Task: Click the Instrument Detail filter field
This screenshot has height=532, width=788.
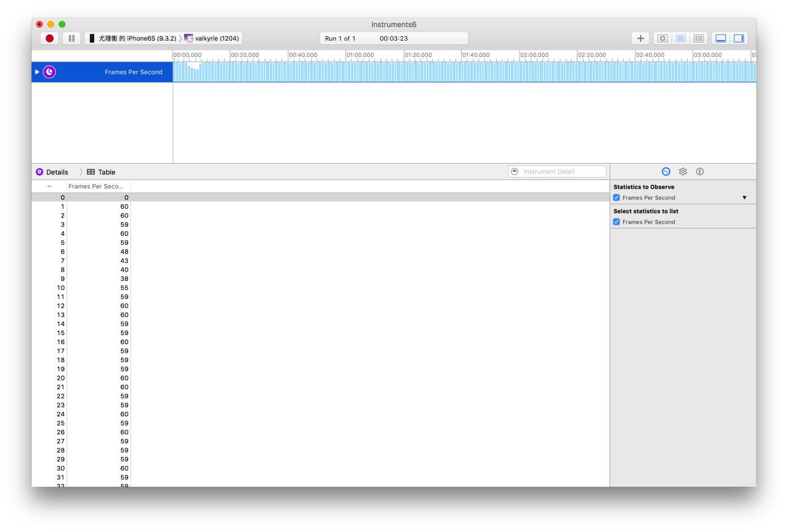Action: [561, 172]
